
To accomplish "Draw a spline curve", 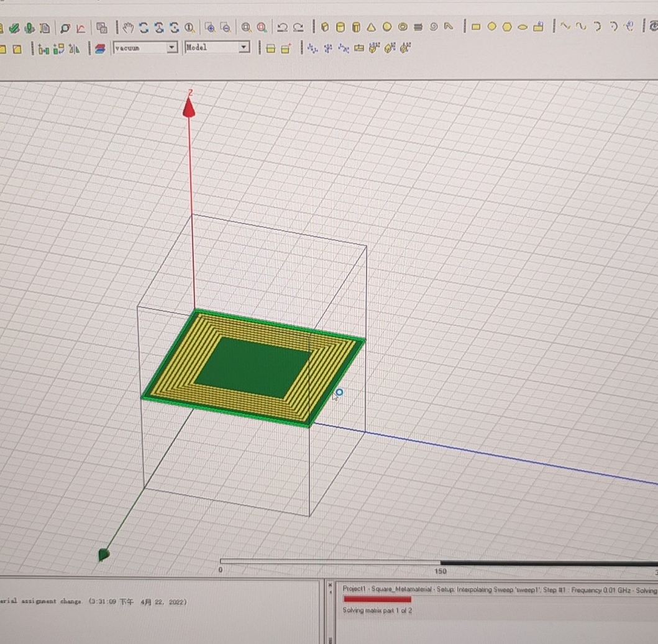I will [x=581, y=27].
